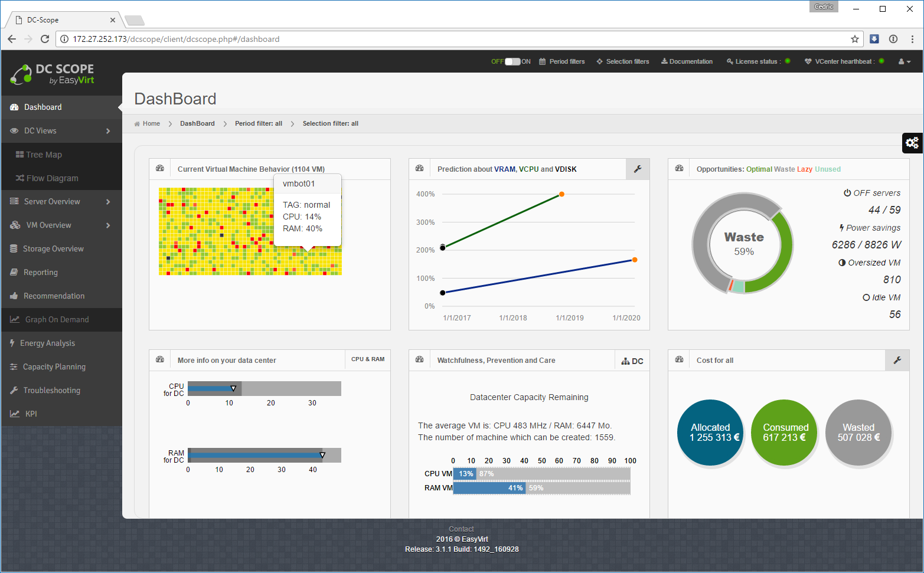Click the CPU & RAM button
924x573 pixels.
tap(367, 359)
